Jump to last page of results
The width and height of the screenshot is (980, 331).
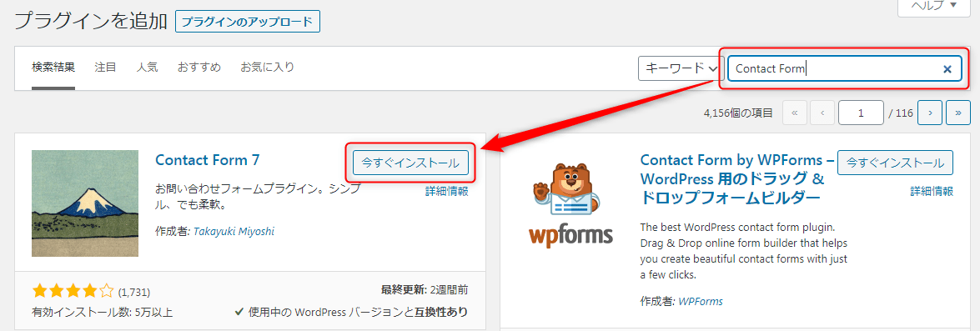tap(958, 113)
